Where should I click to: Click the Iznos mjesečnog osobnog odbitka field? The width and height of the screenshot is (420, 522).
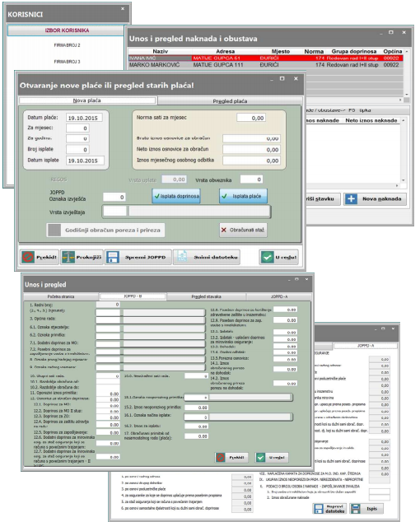(x=251, y=161)
